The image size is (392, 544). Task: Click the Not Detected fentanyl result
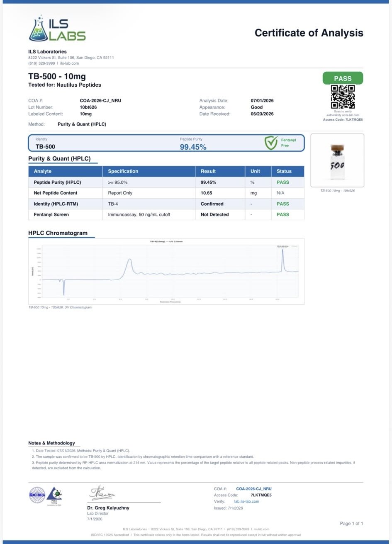coord(215,215)
